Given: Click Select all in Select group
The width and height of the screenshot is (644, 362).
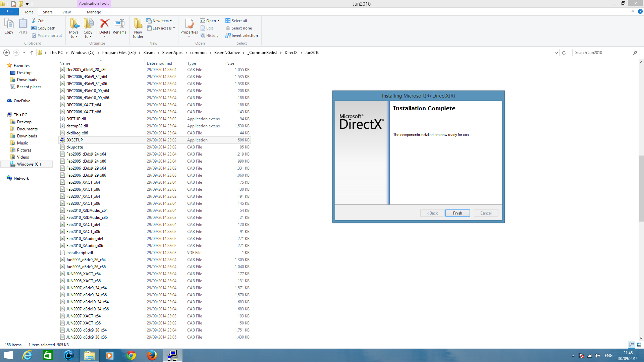Looking at the screenshot, I should tap(236, 21).
